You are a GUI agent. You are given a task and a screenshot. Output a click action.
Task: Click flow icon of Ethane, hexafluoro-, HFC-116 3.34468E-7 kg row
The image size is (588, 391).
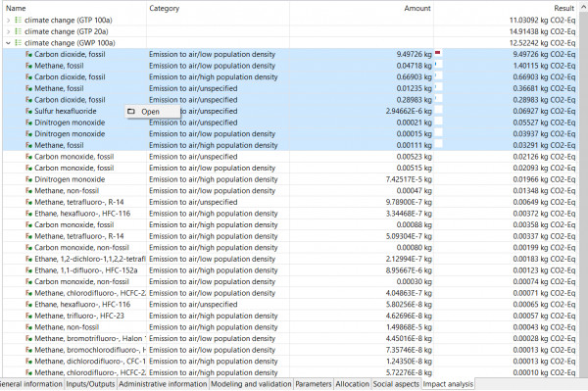[28, 214]
